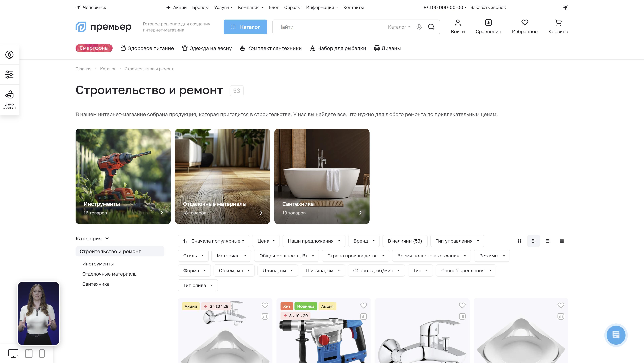This screenshot has width=644, height=363.
Task: Click the video consultant widget
Action: (39, 313)
